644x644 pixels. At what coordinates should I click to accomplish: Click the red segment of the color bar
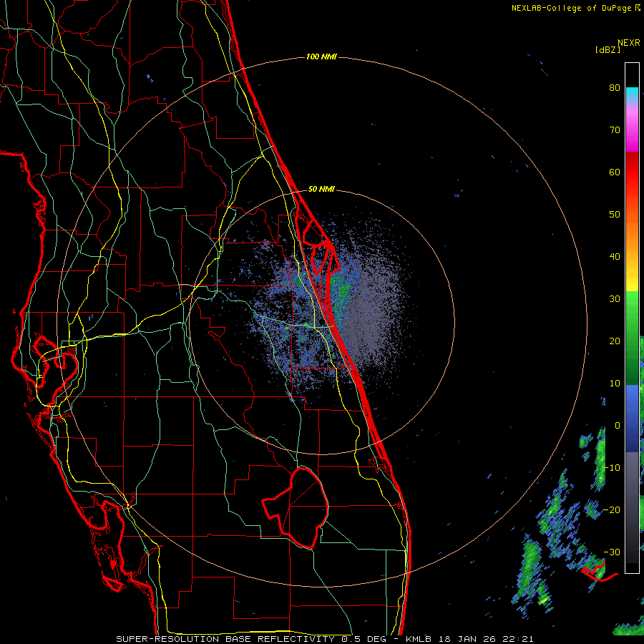tap(632, 172)
